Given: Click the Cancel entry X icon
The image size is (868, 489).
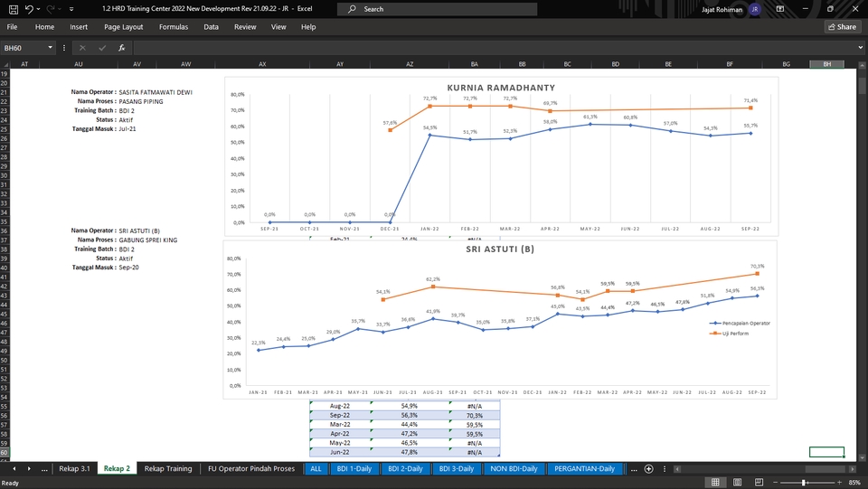Looking at the screenshot, I should tap(82, 48).
